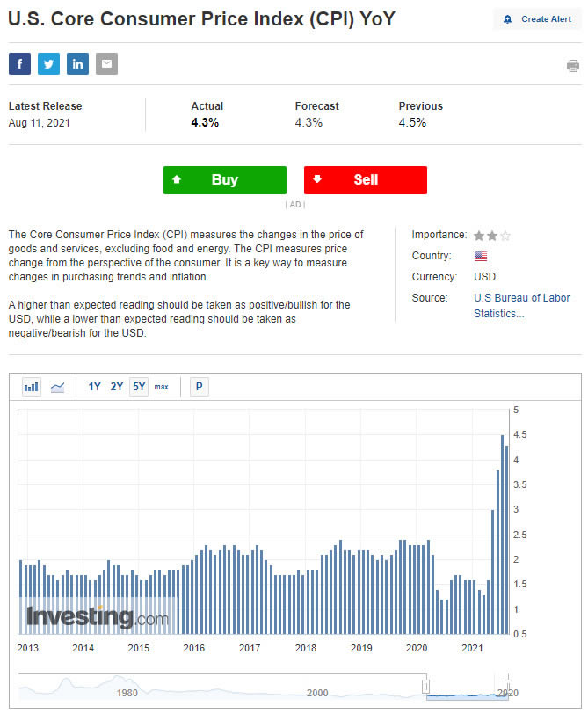Click the red Sell button
The image size is (588, 713).
pyautogui.click(x=366, y=179)
